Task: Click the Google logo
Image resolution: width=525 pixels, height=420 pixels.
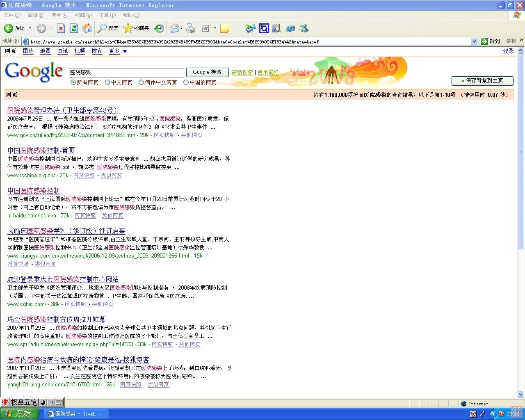Action: pos(34,72)
